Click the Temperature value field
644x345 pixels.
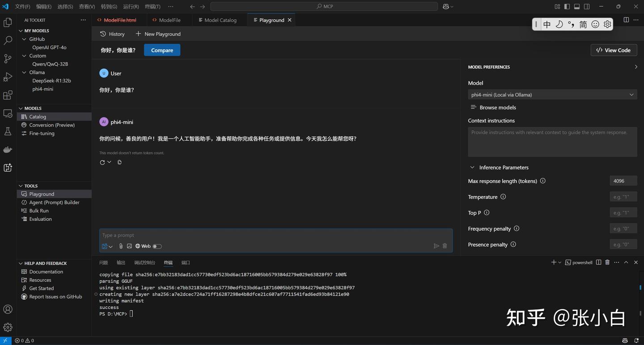click(x=623, y=197)
